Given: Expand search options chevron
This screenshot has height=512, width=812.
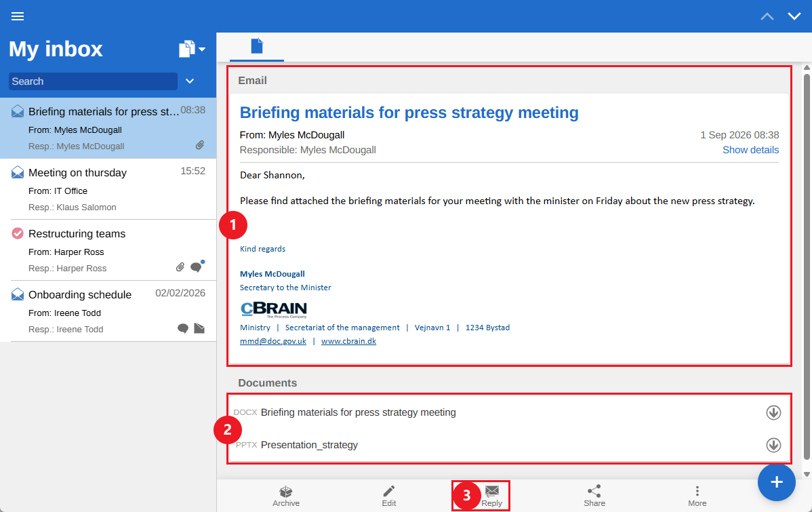Looking at the screenshot, I should pos(190,81).
